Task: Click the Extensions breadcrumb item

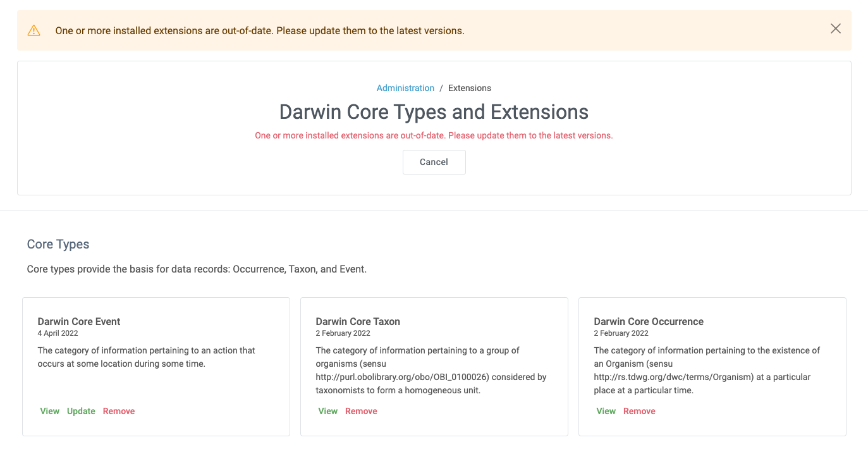Action: point(469,88)
